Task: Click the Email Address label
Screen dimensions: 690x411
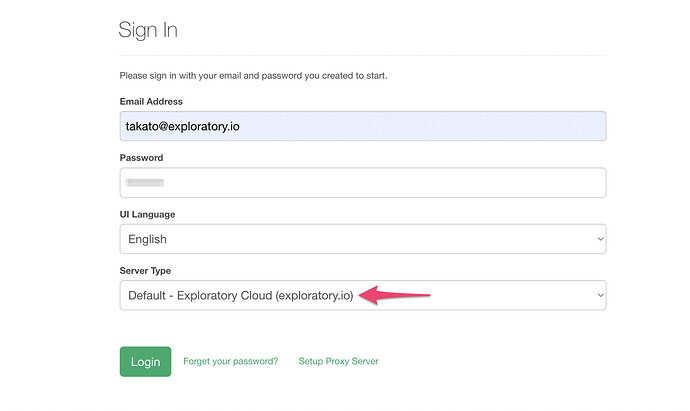Action: (x=151, y=102)
